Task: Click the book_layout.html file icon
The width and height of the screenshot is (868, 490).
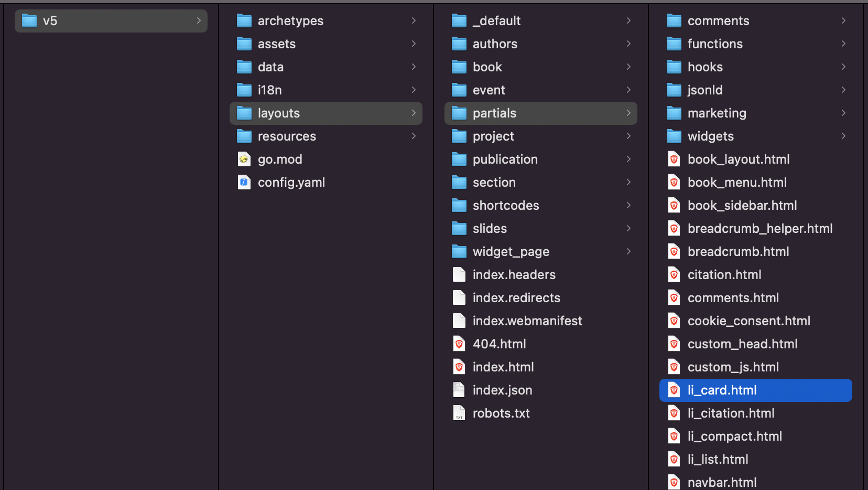Action: click(674, 159)
